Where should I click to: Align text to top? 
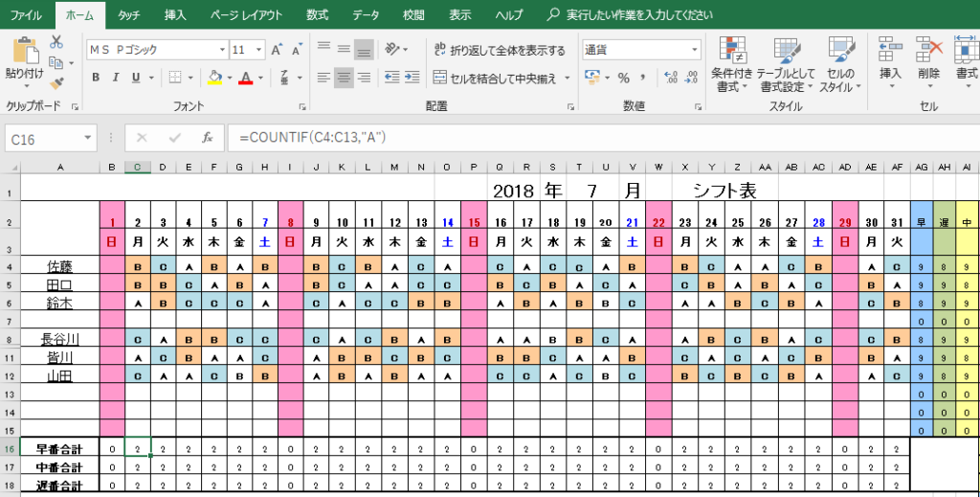pos(323,48)
